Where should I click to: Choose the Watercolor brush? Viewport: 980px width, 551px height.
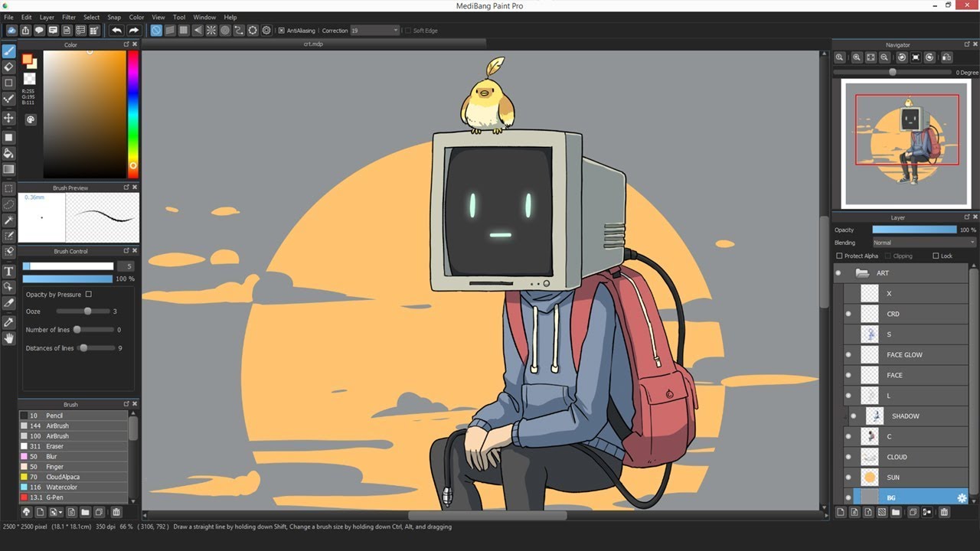(73, 487)
